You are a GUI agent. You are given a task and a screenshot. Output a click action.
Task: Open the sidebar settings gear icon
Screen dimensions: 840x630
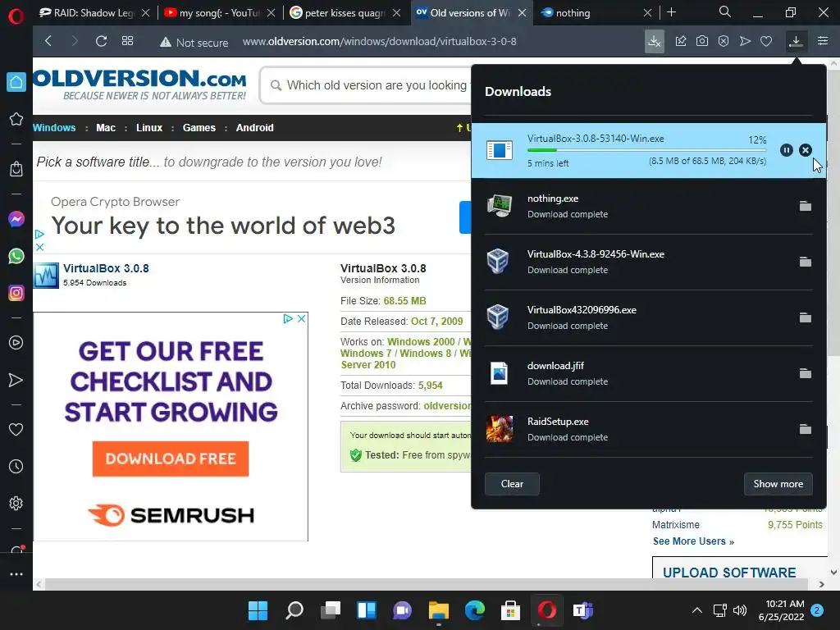tap(16, 504)
